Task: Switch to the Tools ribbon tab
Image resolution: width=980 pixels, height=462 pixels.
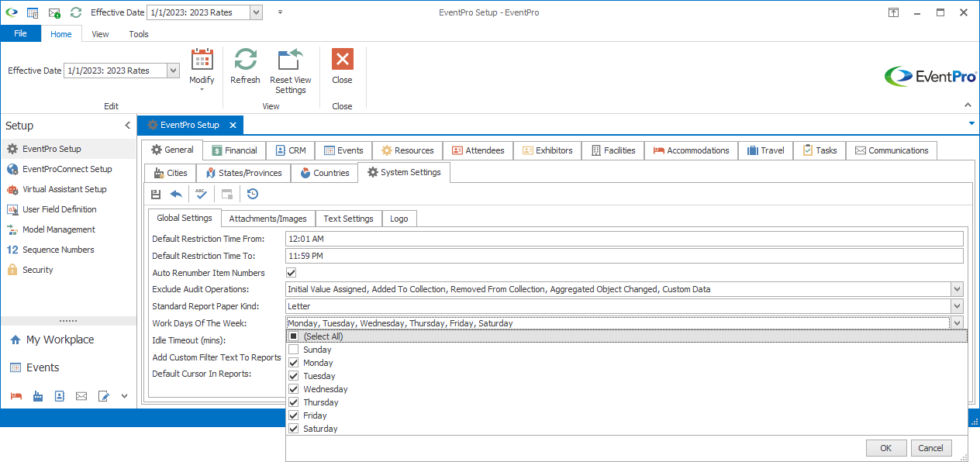Action: 139,34
